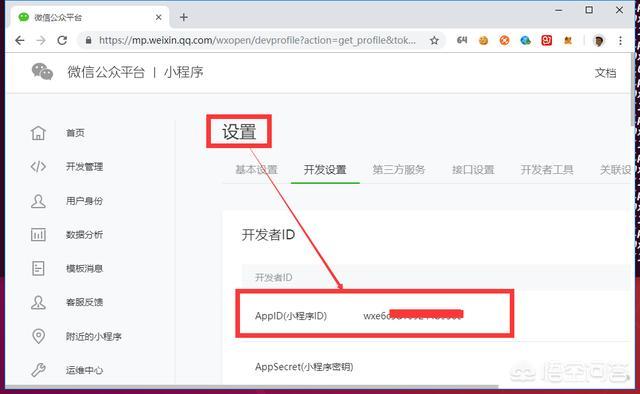Open the red square extension icon
This screenshot has height=394, width=640.
click(547, 40)
